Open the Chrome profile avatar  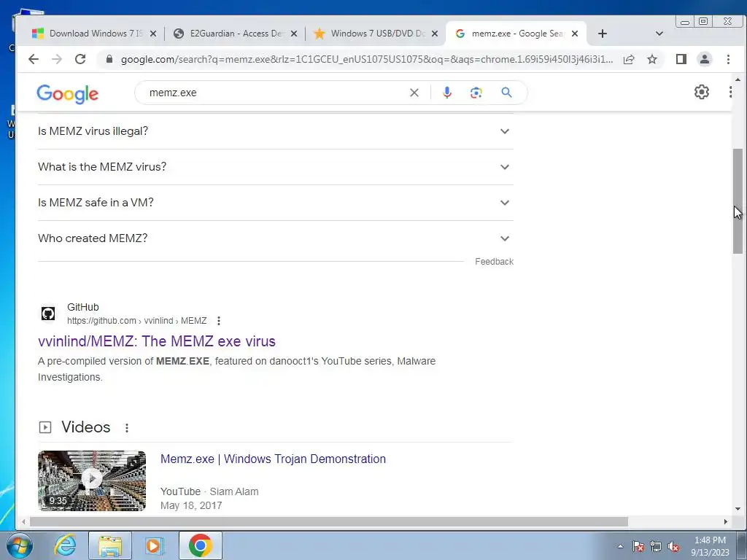pos(705,59)
